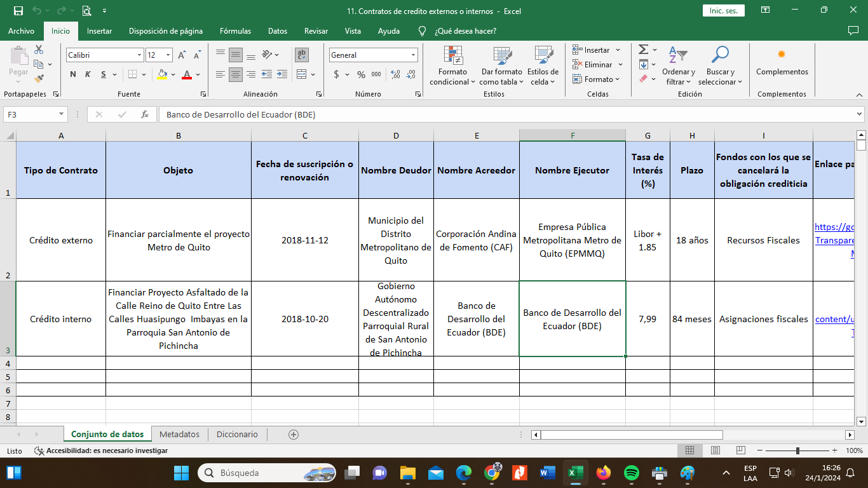The width and height of the screenshot is (868, 488).
Task: Toggle Bold (N) formatting
Action: pyautogui.click(x=73, y=74)
